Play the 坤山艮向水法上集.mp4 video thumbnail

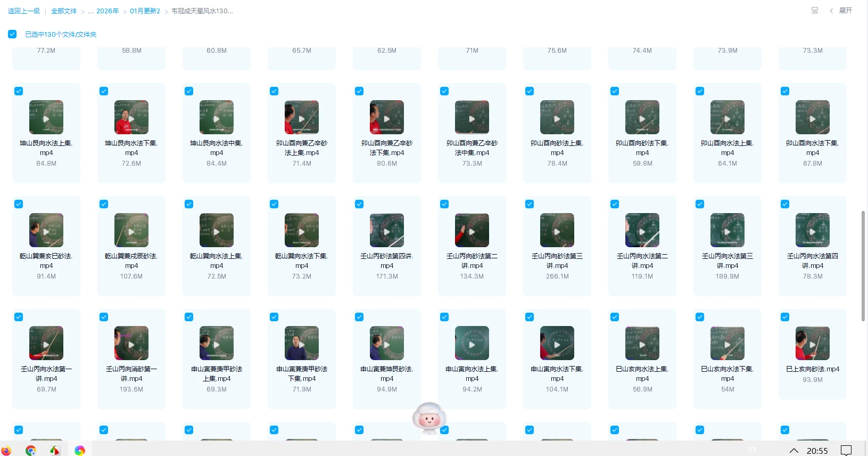coord(46,117)
